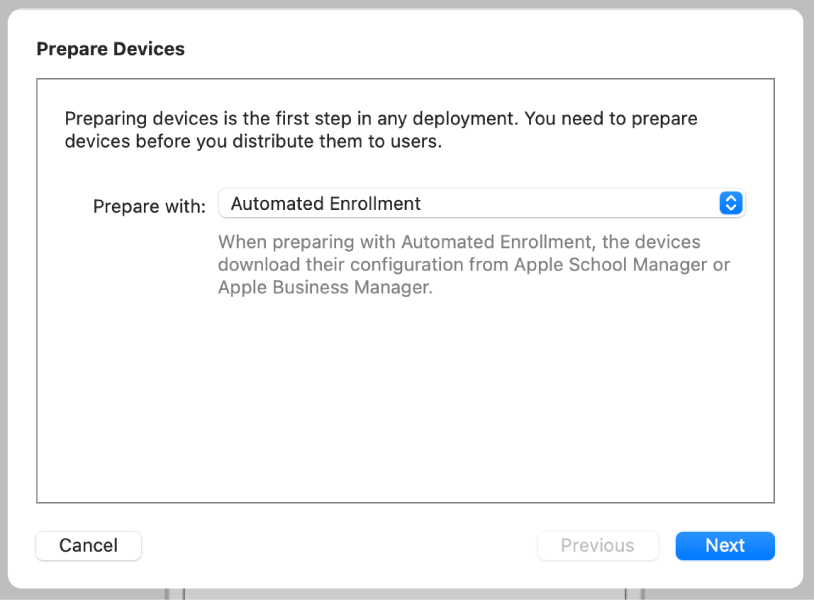Click the deployment introduction paragraph
The height and width of the screenshot is (601, 814).
[380, 130]
